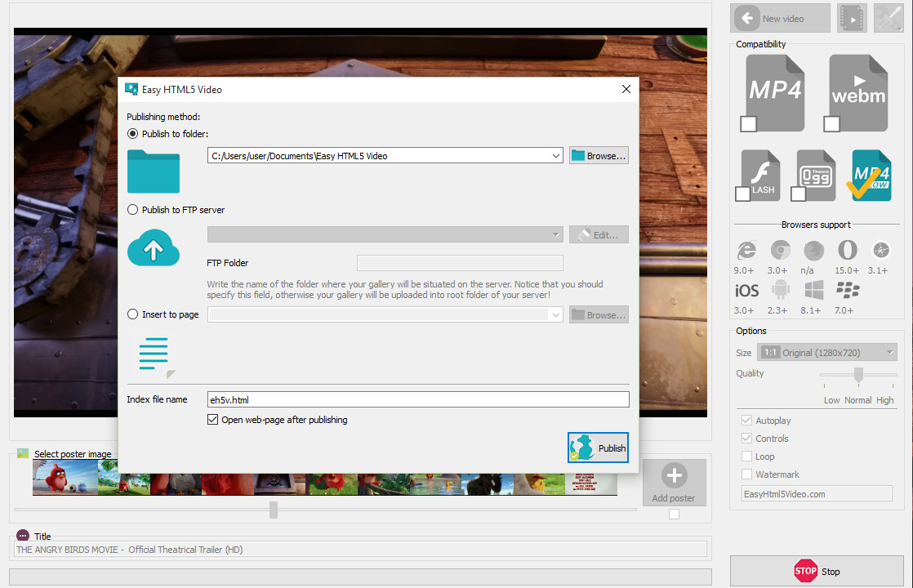Enable the Loop playback option
Image resolution: width=913 pixels, height=588 pixels.
click(746, 456)
